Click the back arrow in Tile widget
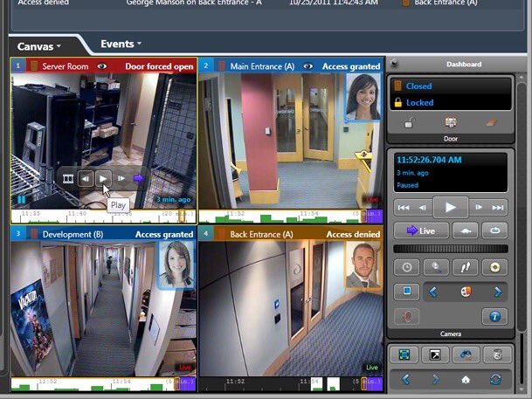 tap(405, 379)
